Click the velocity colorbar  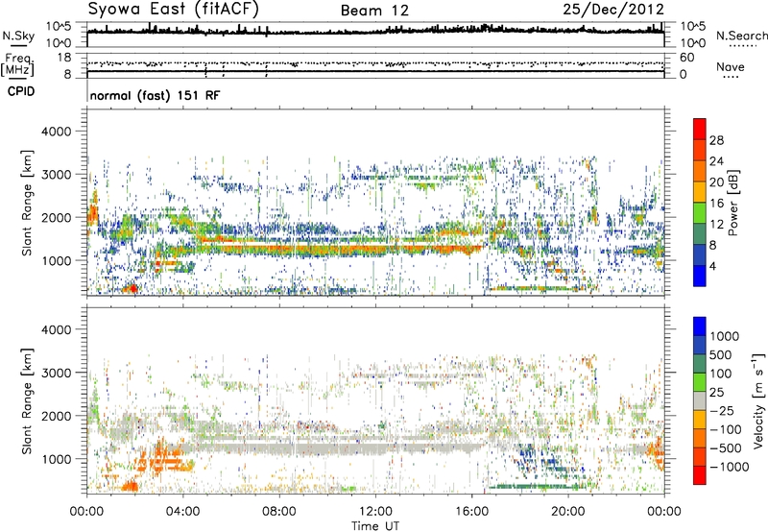[700, 400]
